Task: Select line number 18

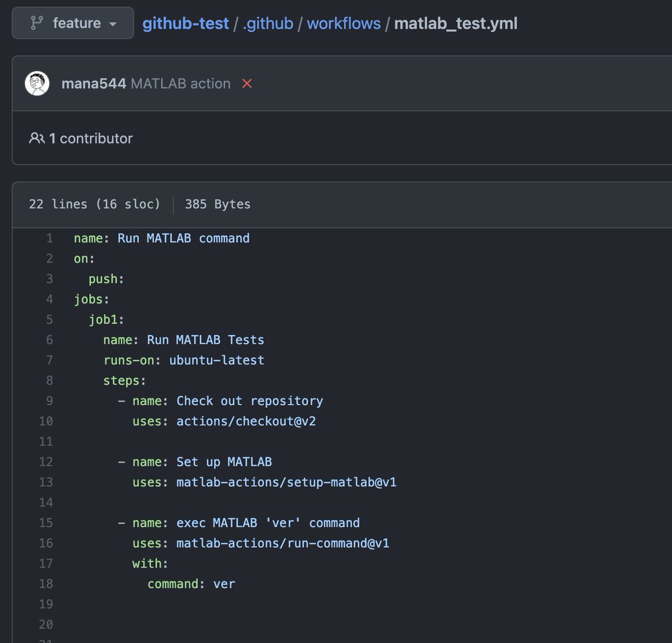Action: click(x=46, y=584)
